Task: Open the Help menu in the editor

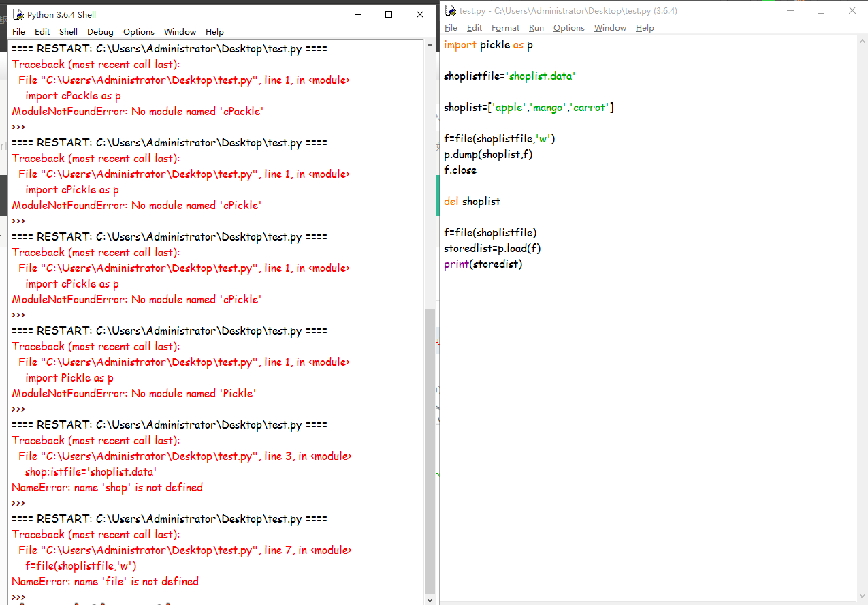Action: tap(644, 28)
